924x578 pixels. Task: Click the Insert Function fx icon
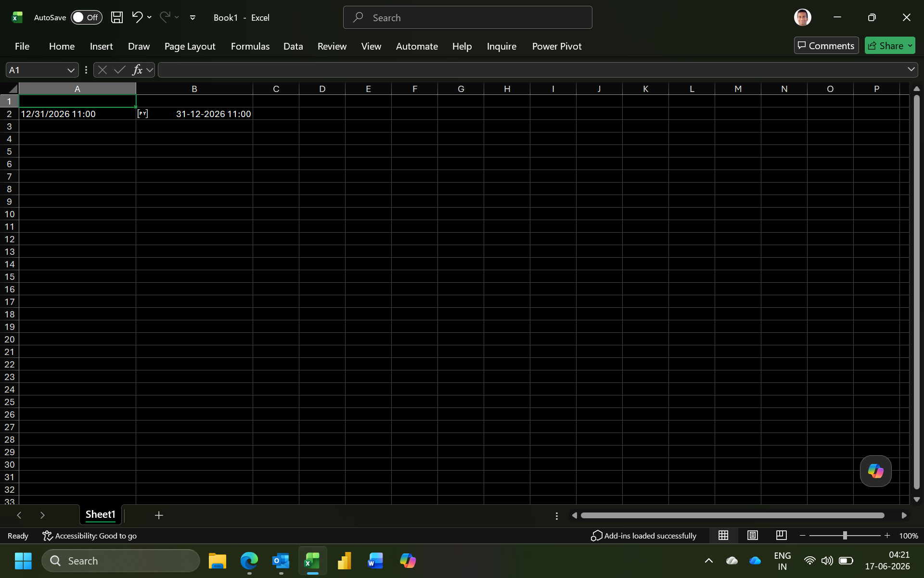[x=137, y=70]
